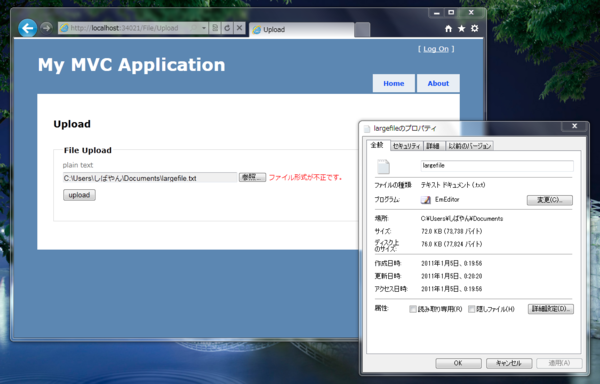This screenshot has width=600, height=384.
Task: Click the My MVC Application title
Action: [x=132, y=65]
